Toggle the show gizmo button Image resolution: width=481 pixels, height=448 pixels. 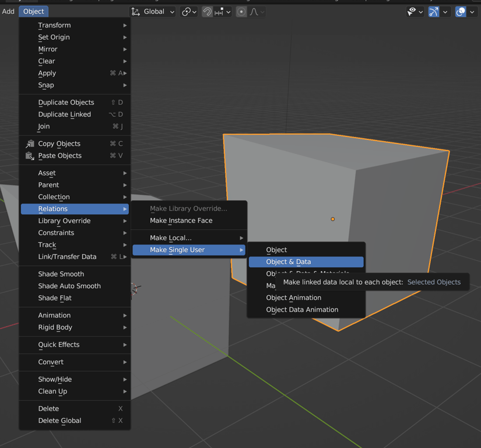[x=434, y=12]
